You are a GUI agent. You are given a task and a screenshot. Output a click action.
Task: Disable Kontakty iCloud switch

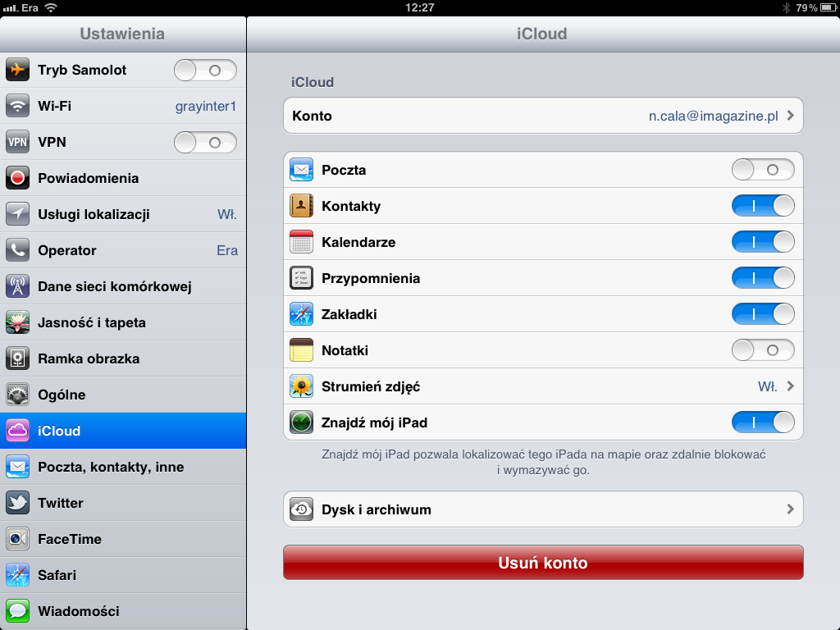point(763,206)
